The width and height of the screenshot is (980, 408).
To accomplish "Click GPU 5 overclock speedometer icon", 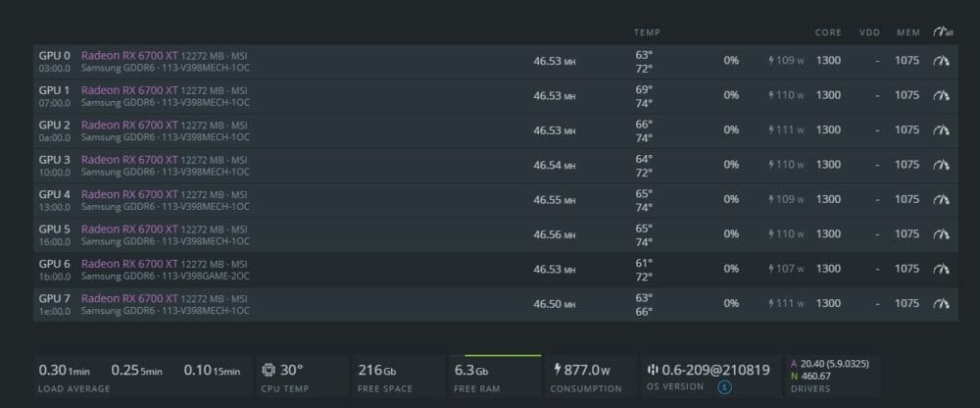I will click(x=941, y=234).
